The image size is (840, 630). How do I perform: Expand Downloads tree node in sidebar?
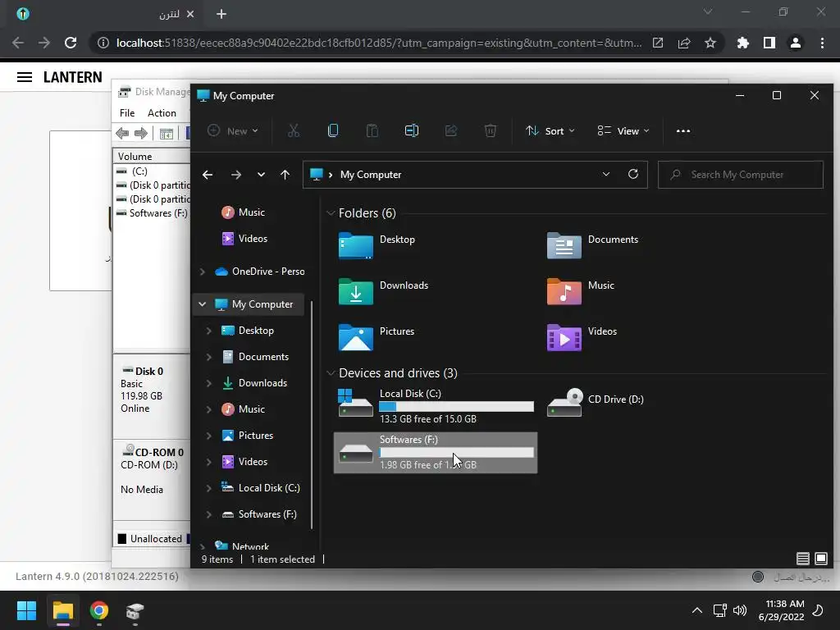pyautogui.click(x=208, y=383)
